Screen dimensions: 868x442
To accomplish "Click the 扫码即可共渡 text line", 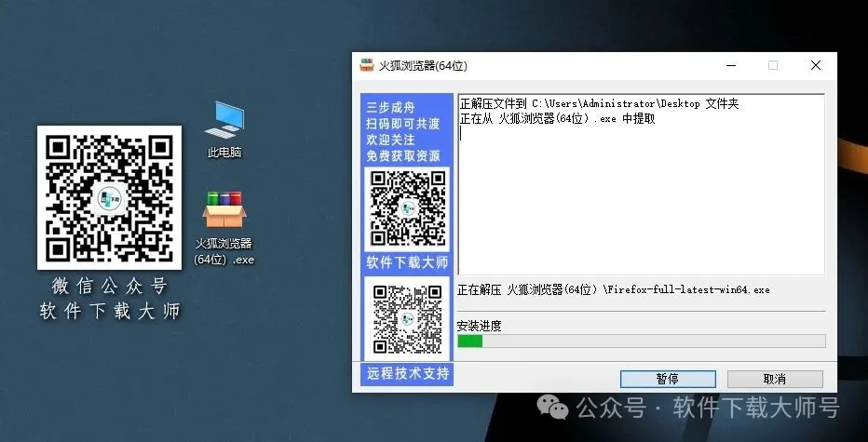I will 403,124.
